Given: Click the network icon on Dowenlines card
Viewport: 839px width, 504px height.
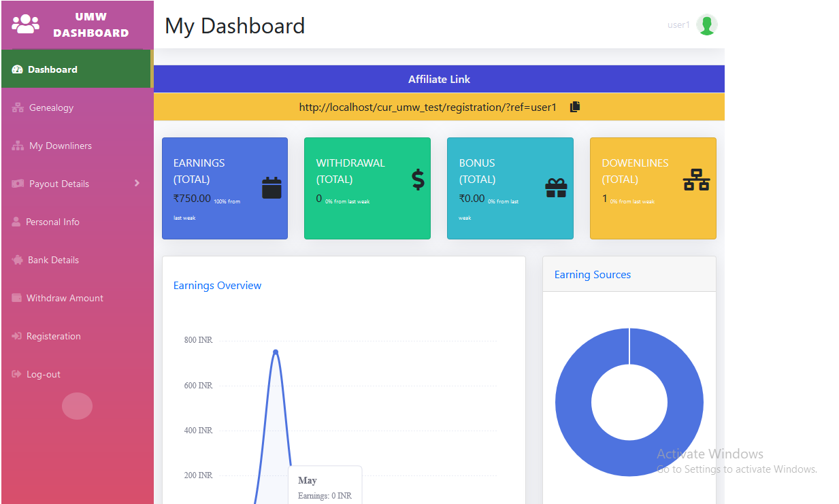Looking at the screenshot, I should (696, 180).
